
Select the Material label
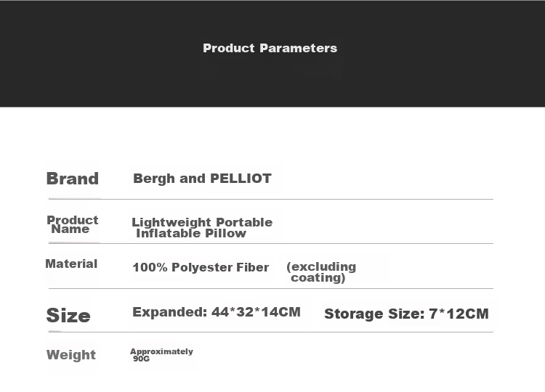point(71,264)
